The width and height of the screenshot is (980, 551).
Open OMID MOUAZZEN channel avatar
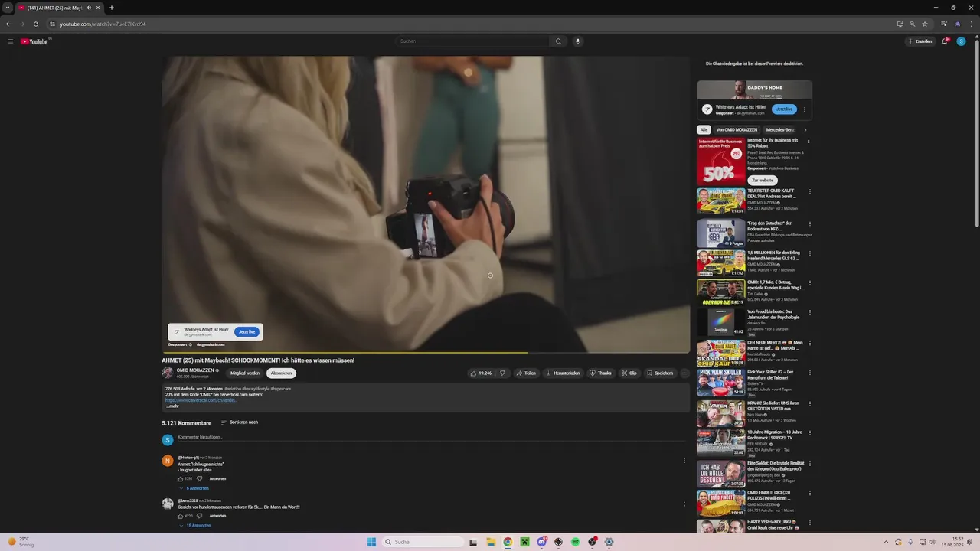pyautogui.click(x=168, y=373)
